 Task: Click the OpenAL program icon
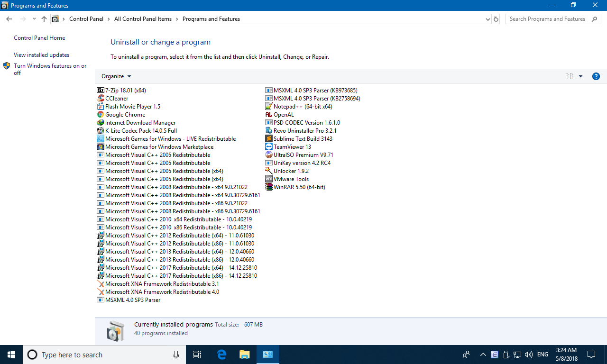click(269, 114)
